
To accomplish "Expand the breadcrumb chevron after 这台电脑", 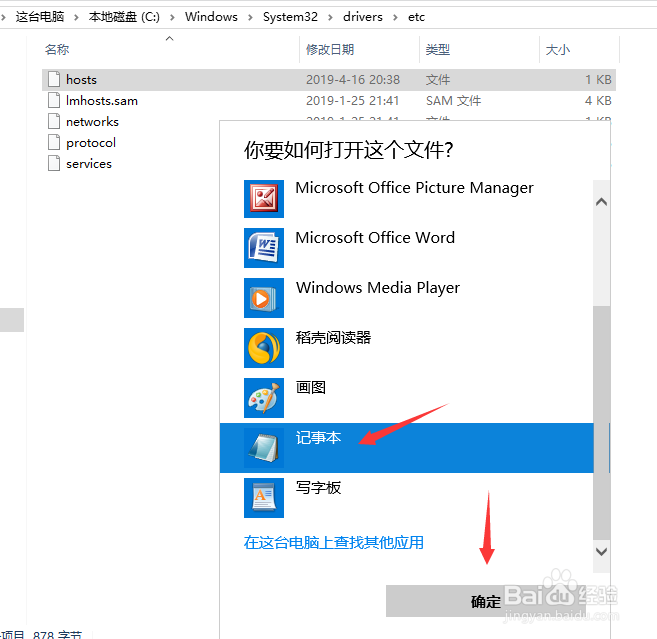I will pyautogui.click(x=76, y=17).
